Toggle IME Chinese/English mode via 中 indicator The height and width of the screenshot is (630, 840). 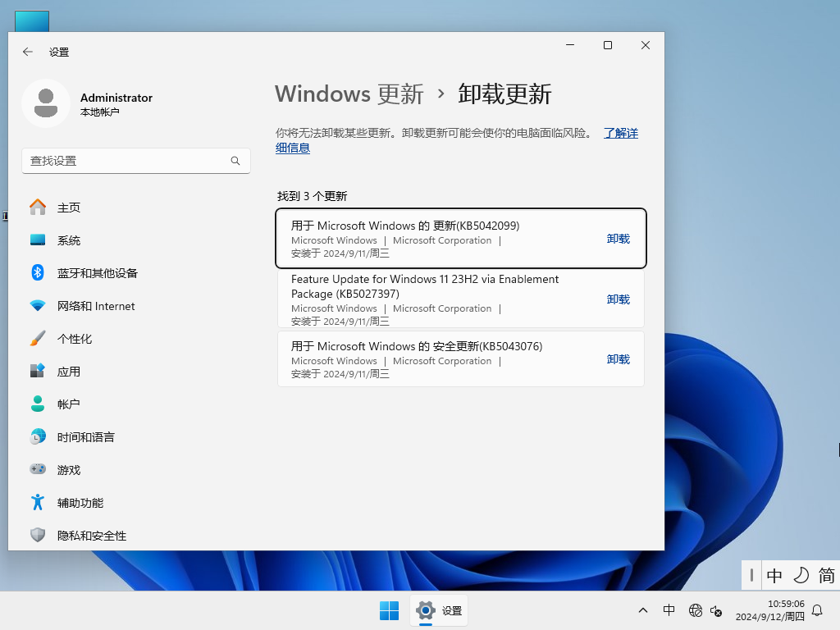pyautogui.click(x=774, y=576)
